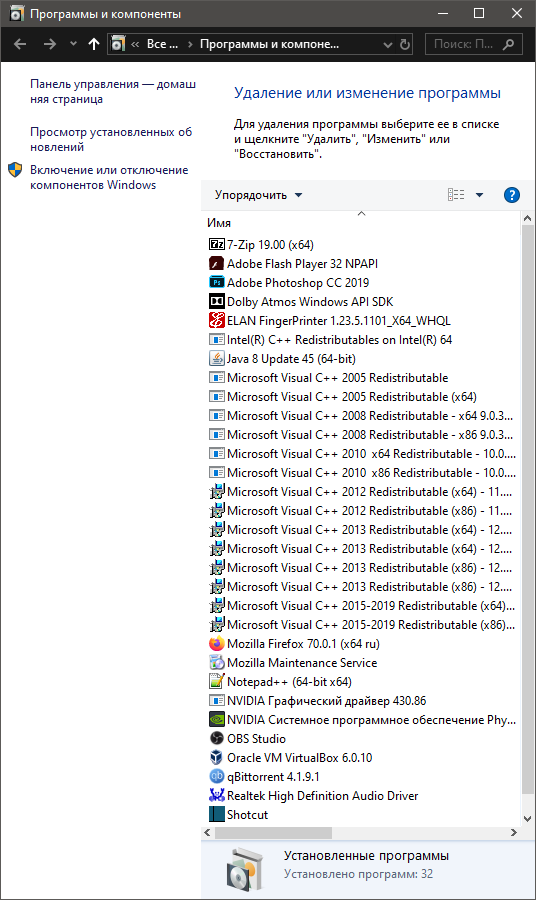Go forward with the right arrow
The width and height of the screenshot is (536, 900).
tap(50, 44)
